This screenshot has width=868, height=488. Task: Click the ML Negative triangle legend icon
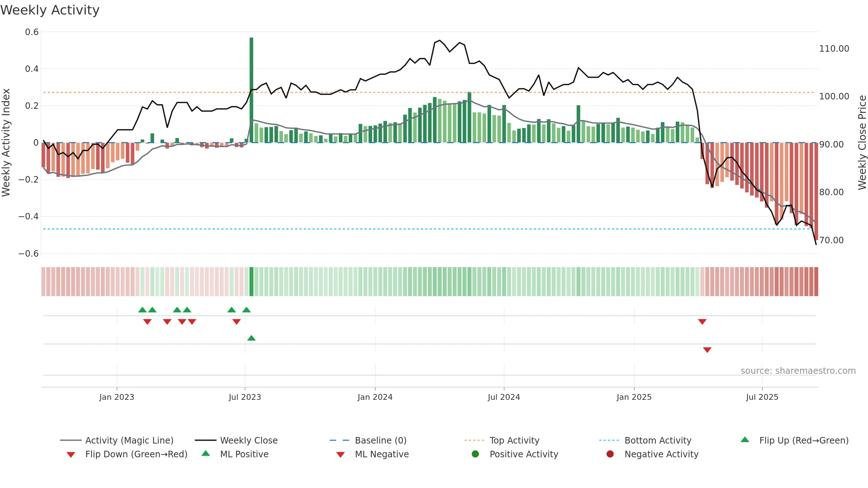click(340, 455)
